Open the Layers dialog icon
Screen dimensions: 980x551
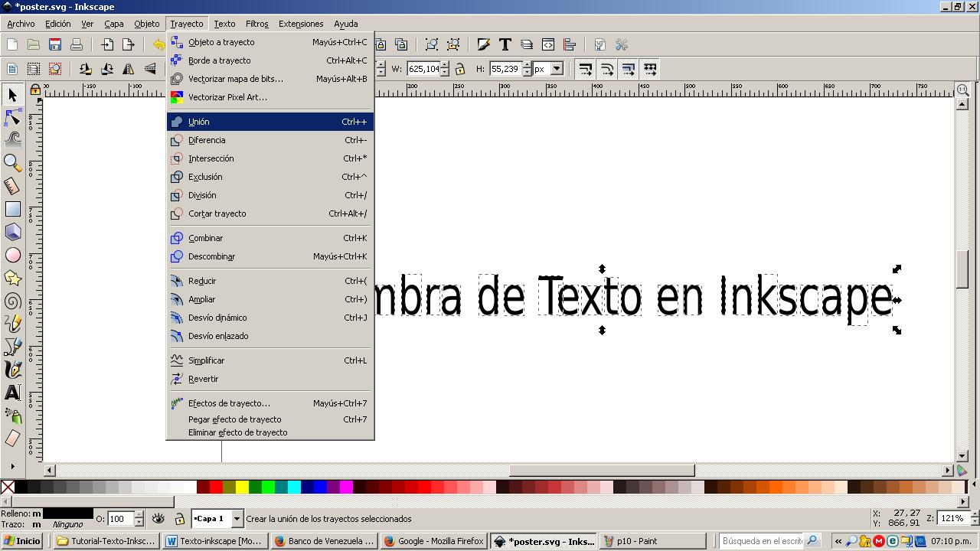tap(527, 45)
